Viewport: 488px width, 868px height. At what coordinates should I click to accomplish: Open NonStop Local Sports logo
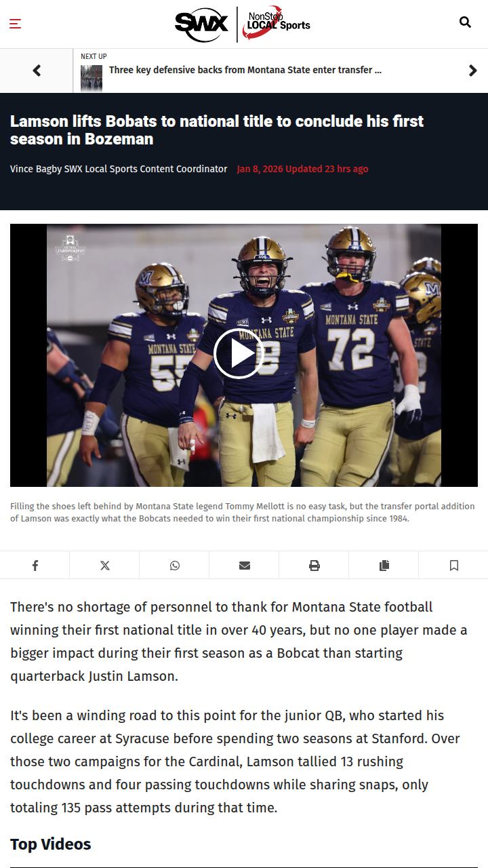(x=277, y=25)
